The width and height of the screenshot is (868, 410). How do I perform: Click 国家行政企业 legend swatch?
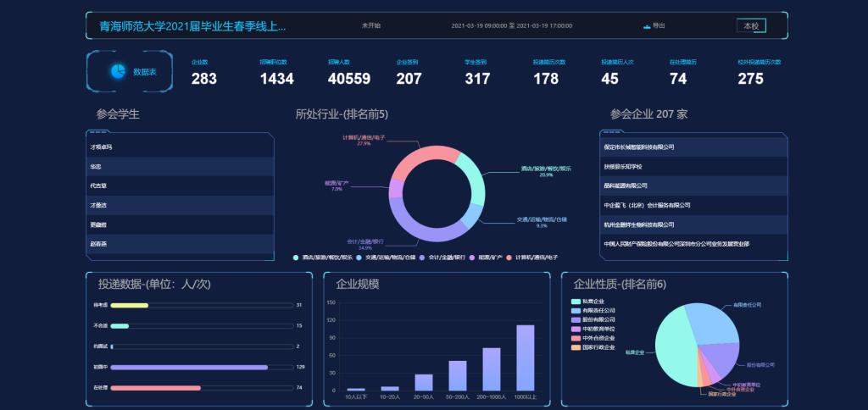576,346
